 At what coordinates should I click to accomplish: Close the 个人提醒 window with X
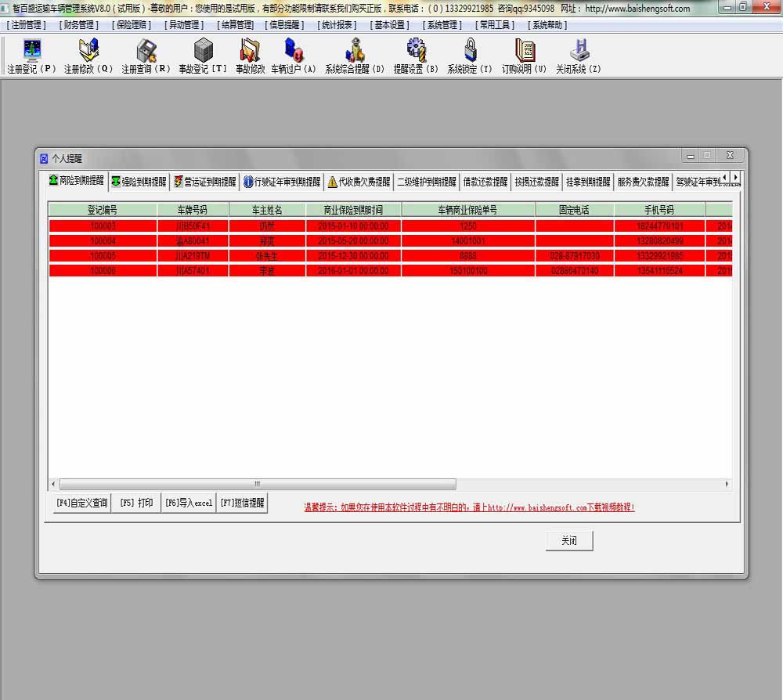[x=730, y=155]
